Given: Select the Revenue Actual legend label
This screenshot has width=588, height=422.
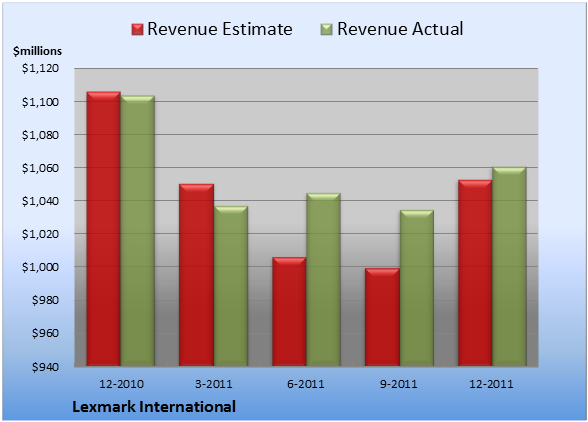Looking at the screenshot, I should tap(400, 29).
